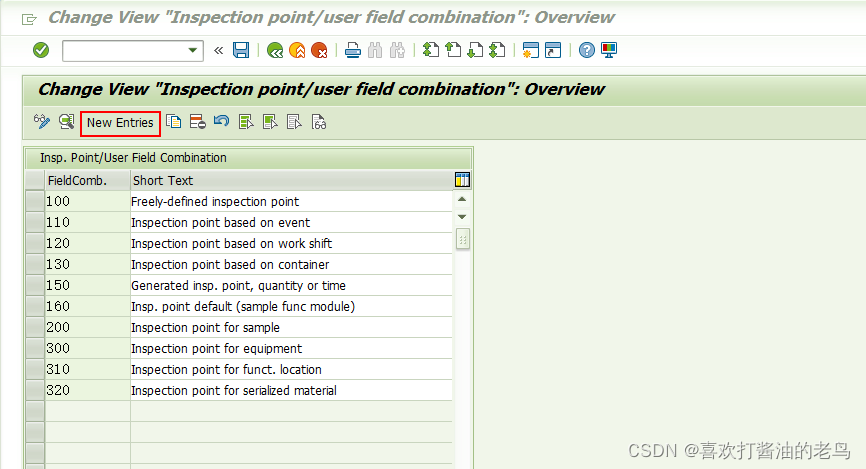Viewport: 866px width, 469px height.
Task: Click the table vertical scrollbar handle
Action: pyautogui.click(x=463, y=240)
